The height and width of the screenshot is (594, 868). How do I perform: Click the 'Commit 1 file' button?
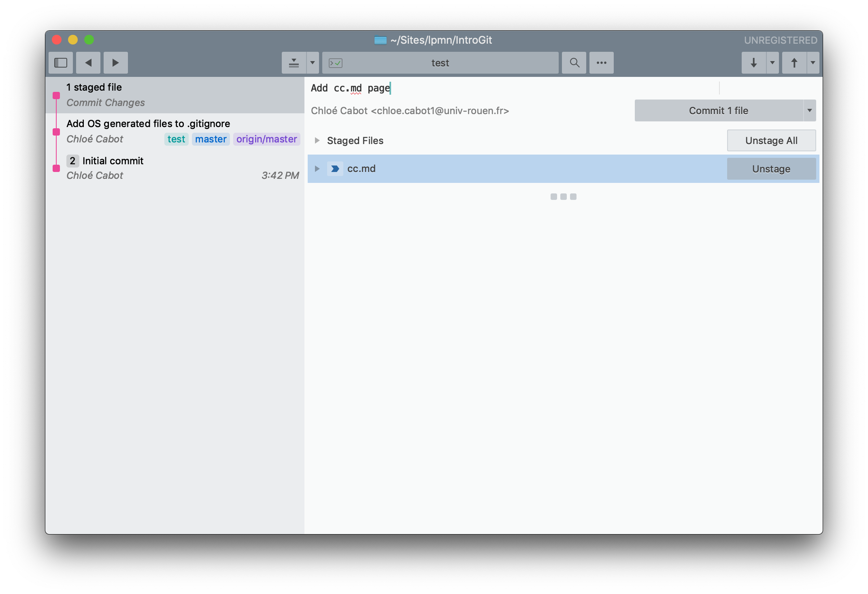[x=719, y=111]
